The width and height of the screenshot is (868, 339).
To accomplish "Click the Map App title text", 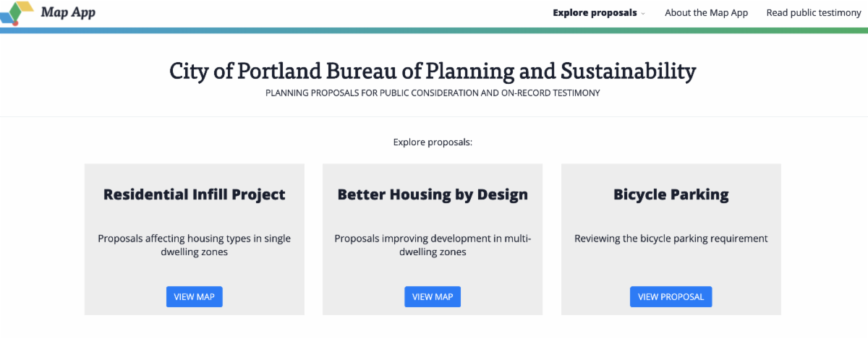I will (68, 12).
